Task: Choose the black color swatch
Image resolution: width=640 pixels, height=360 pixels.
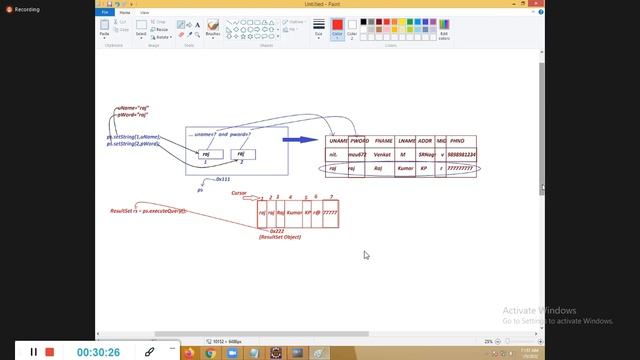Action: coord(363,22)
